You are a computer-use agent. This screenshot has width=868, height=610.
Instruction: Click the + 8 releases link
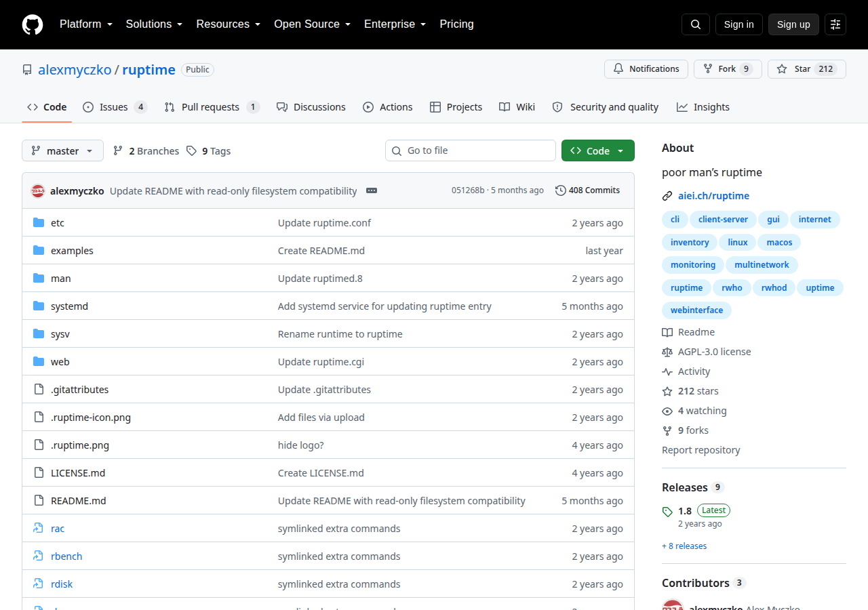tap(684, 546)
